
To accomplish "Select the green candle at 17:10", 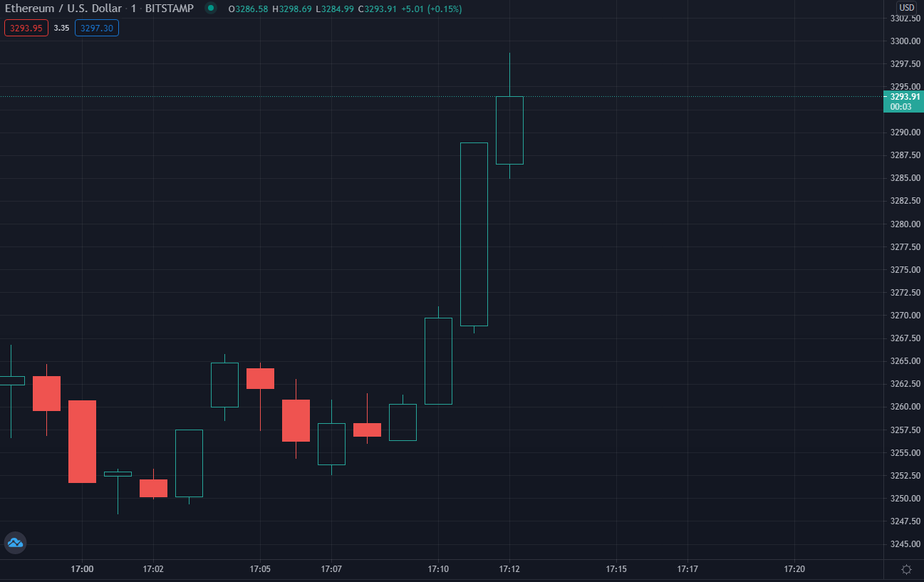I will pos(438,361).
